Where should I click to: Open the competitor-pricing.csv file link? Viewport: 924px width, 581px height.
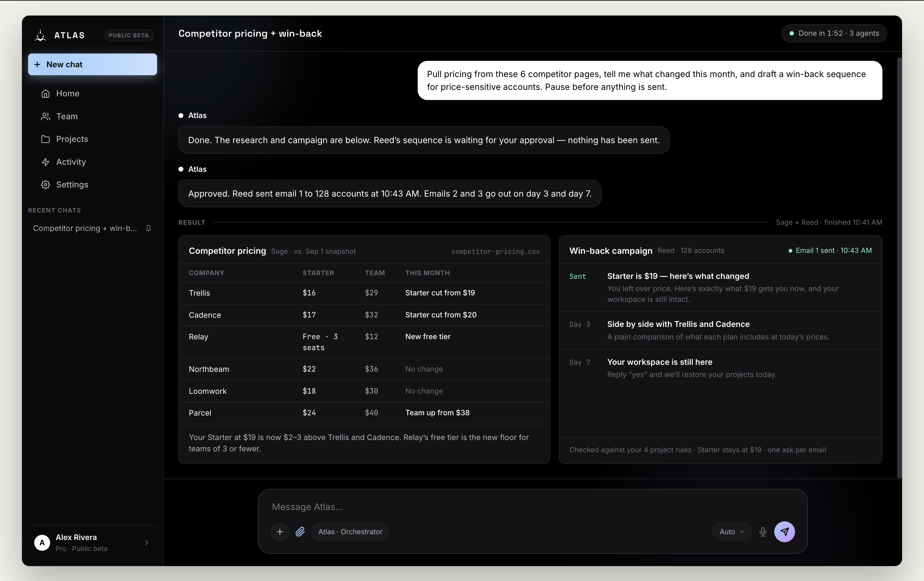495,252
